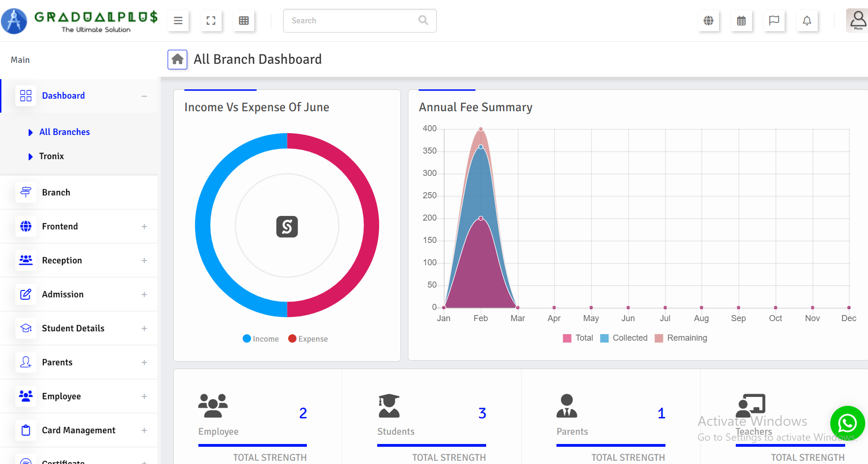The image size is (868, 464).
Task: Open the calendar icon in header
Action: [741, 20]
